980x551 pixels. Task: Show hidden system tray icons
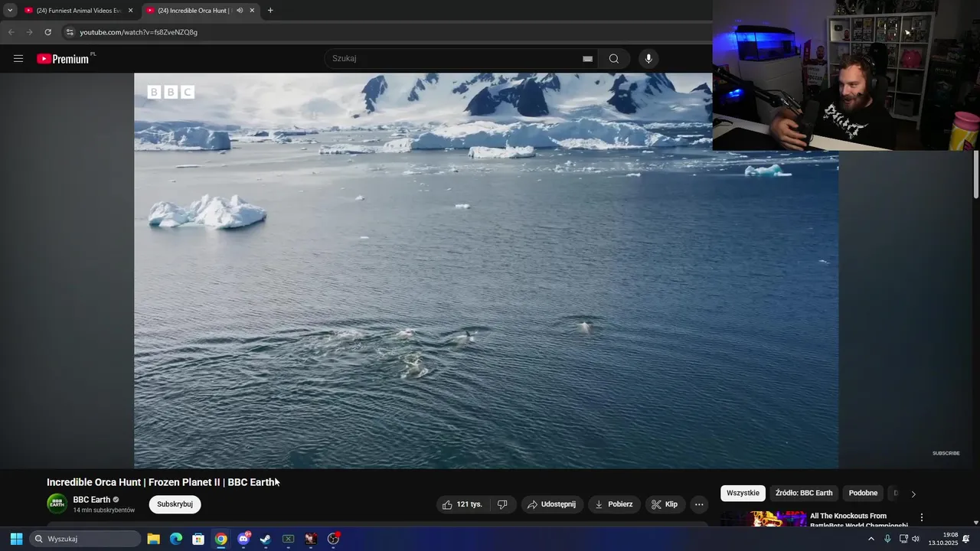(871, 539)
